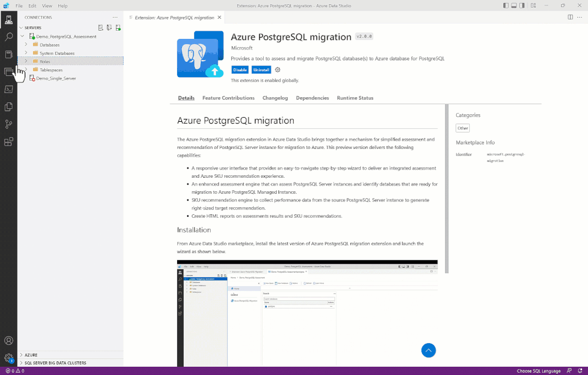This screenshot has width=588, height=375.
Task: Open the Notebooks view in activity bar
Action: [9, 54]
